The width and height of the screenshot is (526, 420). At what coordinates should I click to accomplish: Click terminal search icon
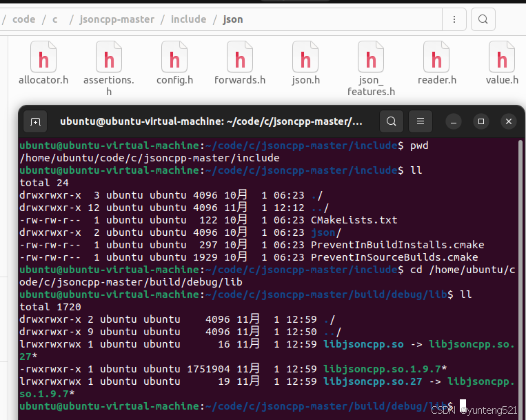391,121
